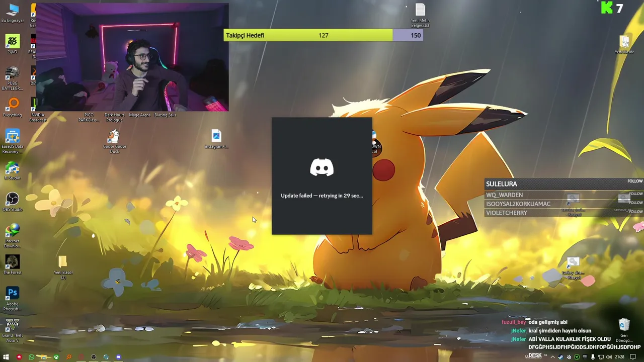
Task: Open the Yeni klasör (2) folder
Action: pos(63,268)
